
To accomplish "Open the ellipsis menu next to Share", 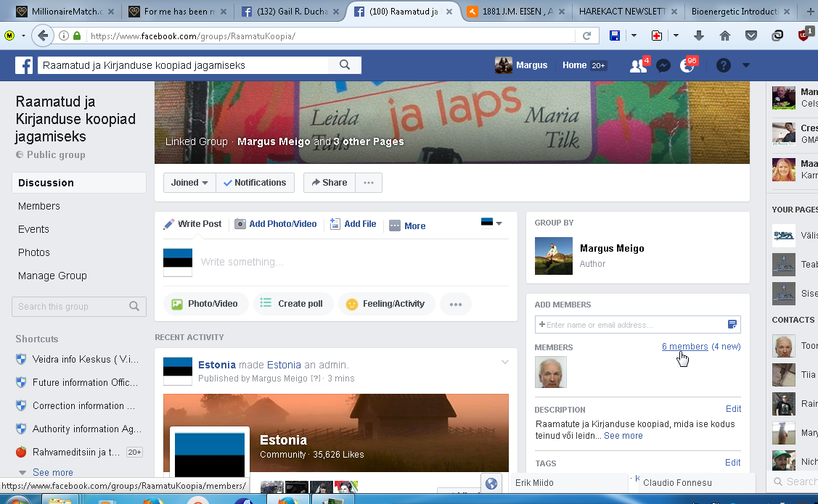I will tap(369, 183).
